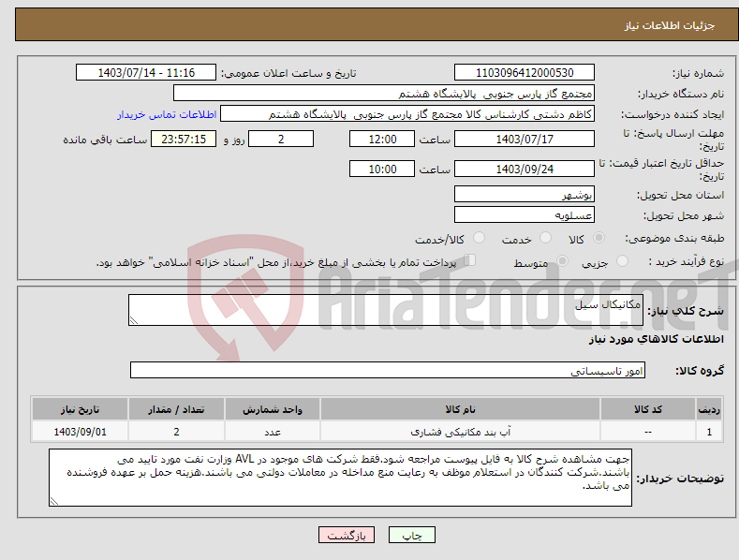Viewport: 739px width, 560px height.
Task: Click the row number cell 1
Action: pyautogui.click(x=709, y=432)
